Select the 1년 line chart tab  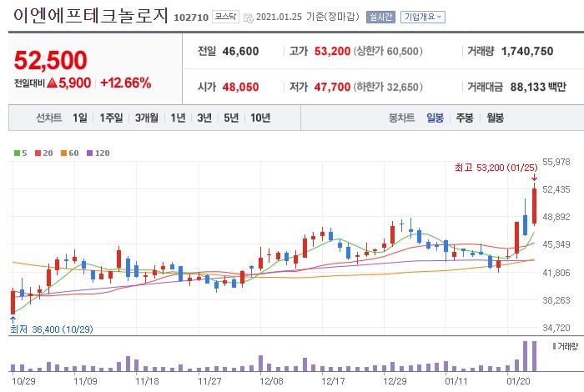click(178, 118)
